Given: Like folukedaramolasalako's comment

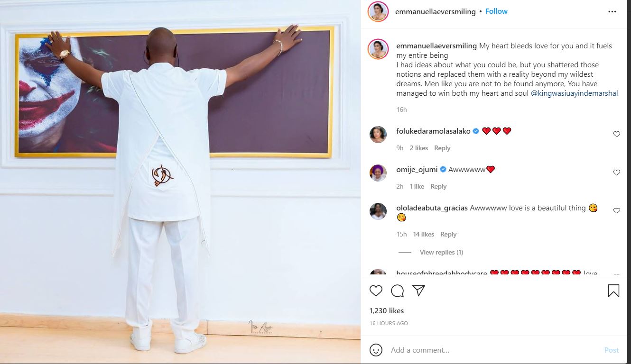Looking at the screenshot, I should (617, 134).
